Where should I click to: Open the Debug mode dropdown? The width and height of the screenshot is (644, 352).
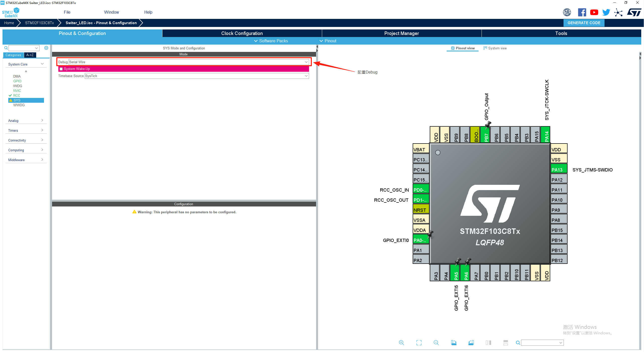pyautogui.click(x=306, y=62)
